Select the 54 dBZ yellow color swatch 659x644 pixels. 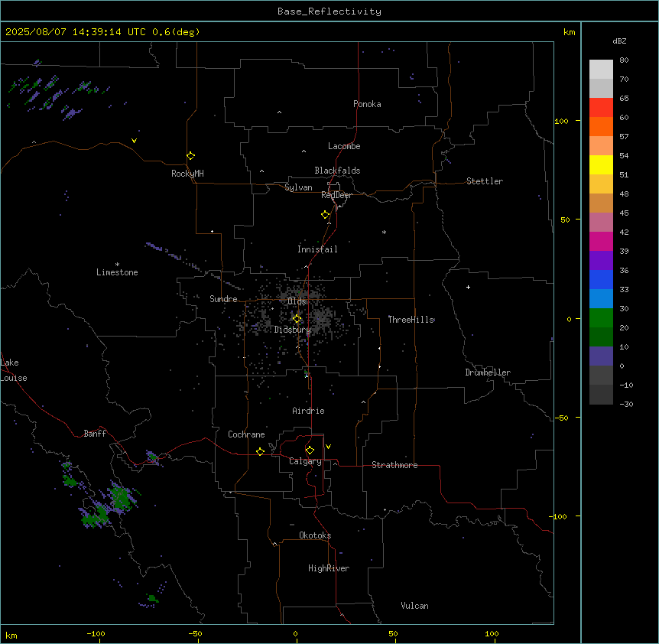tap(601, 164)
